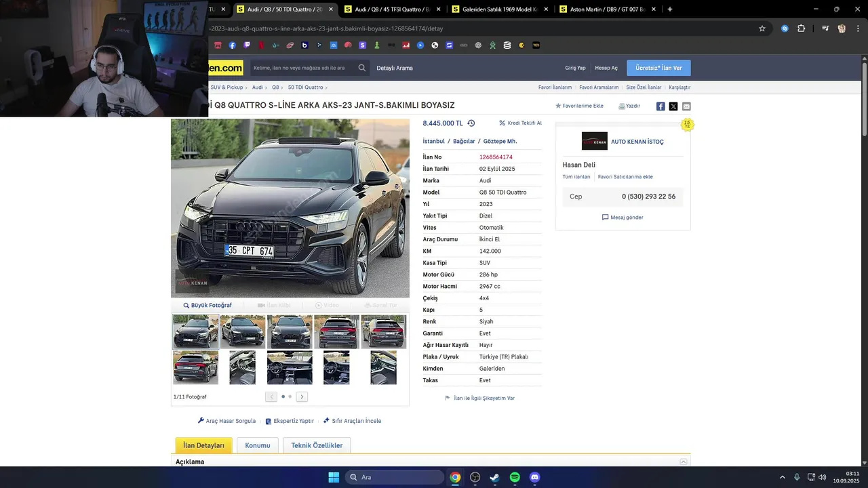
Task: Collapse the Açıklama section arrow
Action: point(684,462)
